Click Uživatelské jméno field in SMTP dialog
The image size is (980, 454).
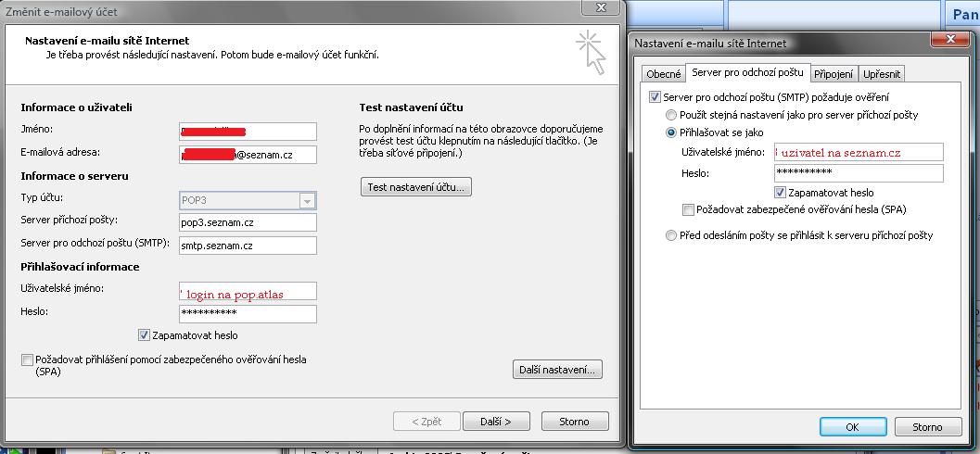click(859, 152)
